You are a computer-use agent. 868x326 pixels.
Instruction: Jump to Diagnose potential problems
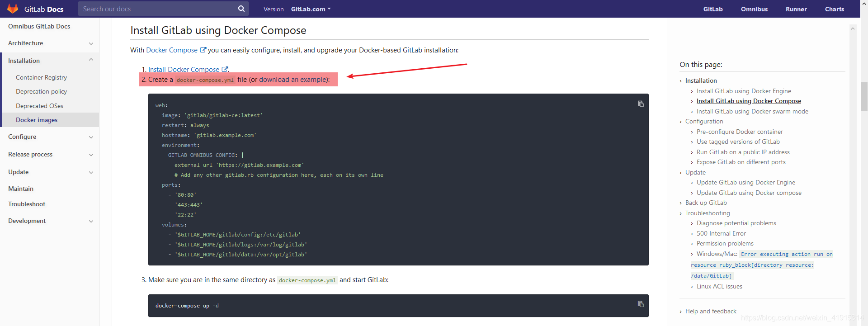click(x=736, y=223)
